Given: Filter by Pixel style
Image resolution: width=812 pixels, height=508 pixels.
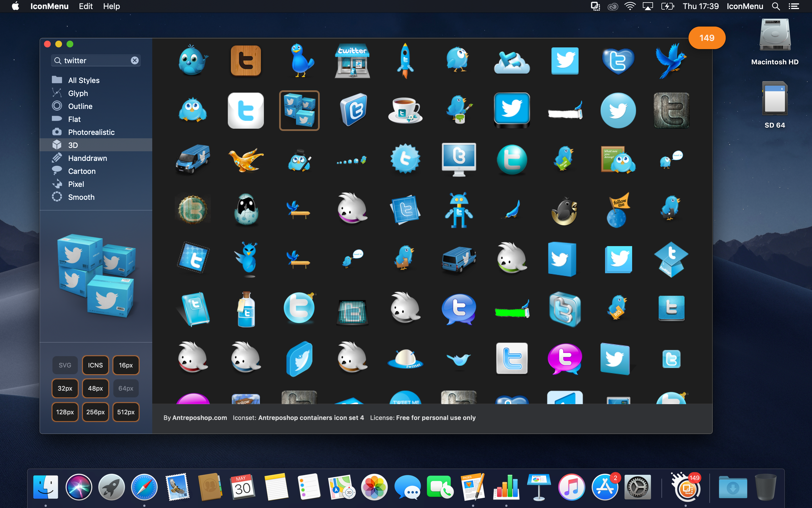Looking at the screenshot, I should click(x=96, y=184).
